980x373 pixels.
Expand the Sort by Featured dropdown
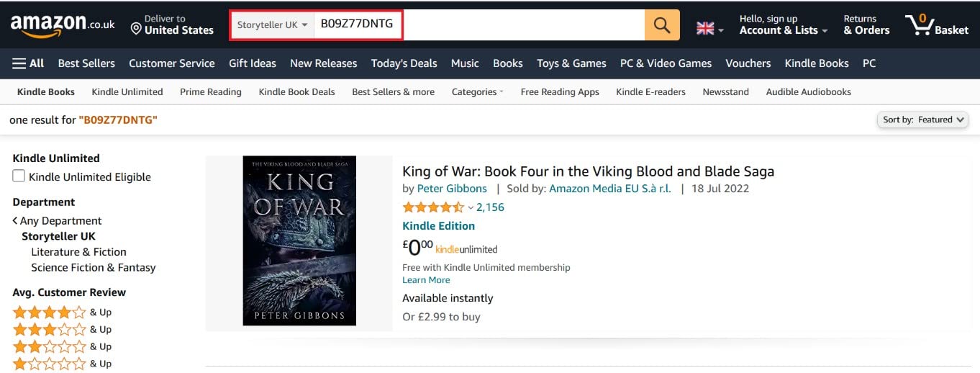923,120
